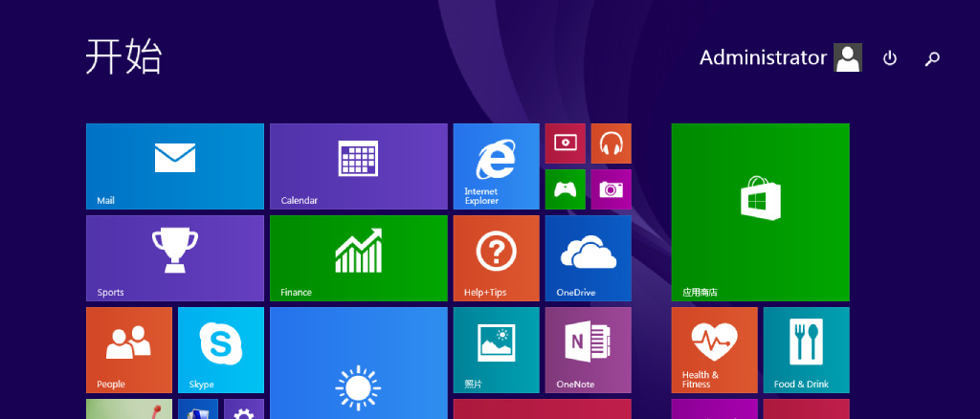Click the Search magnifier button
Viewport: 980px width, 419px height.
tap(932, 58)
